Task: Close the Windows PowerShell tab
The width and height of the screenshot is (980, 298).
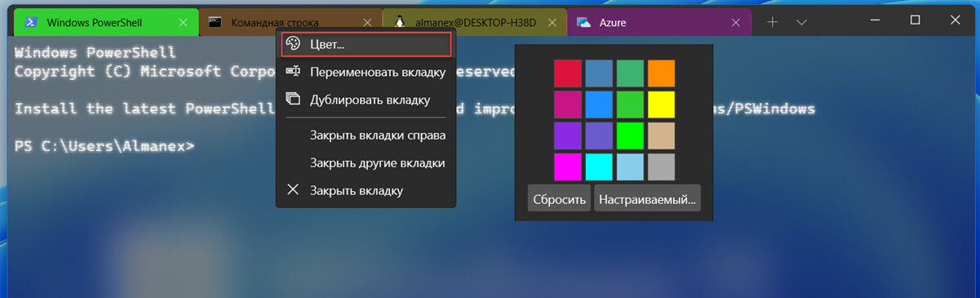Action: (184, 23)
